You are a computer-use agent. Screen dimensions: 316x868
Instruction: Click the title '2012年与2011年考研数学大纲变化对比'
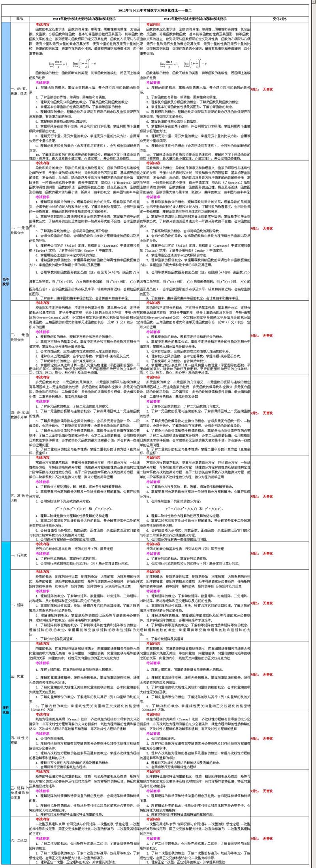[x=158, y=11]
